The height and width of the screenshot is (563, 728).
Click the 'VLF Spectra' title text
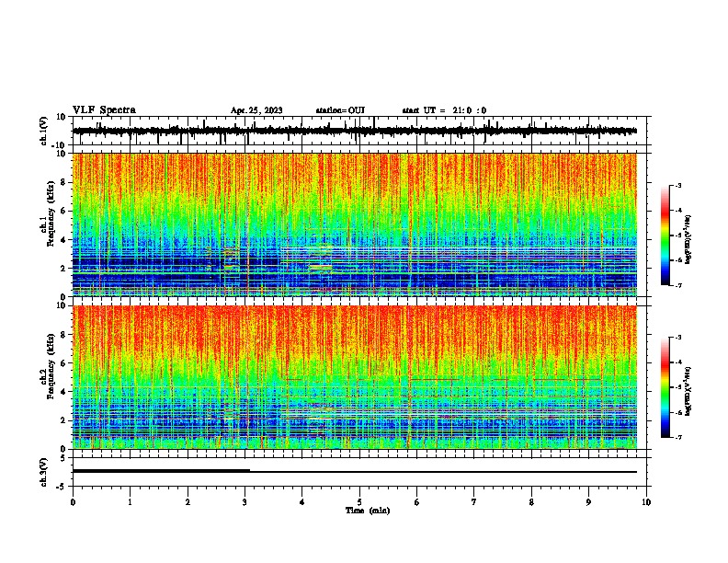(104, 110)
